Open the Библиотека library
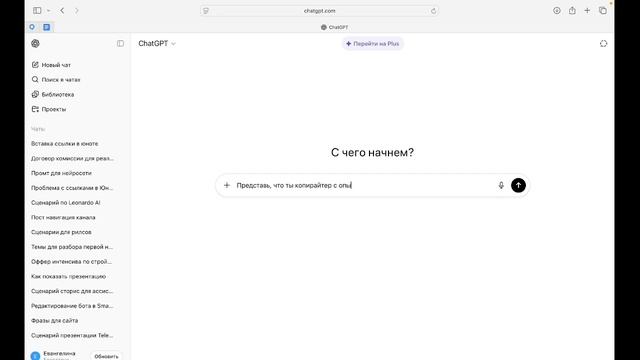 tap(53, 94)
